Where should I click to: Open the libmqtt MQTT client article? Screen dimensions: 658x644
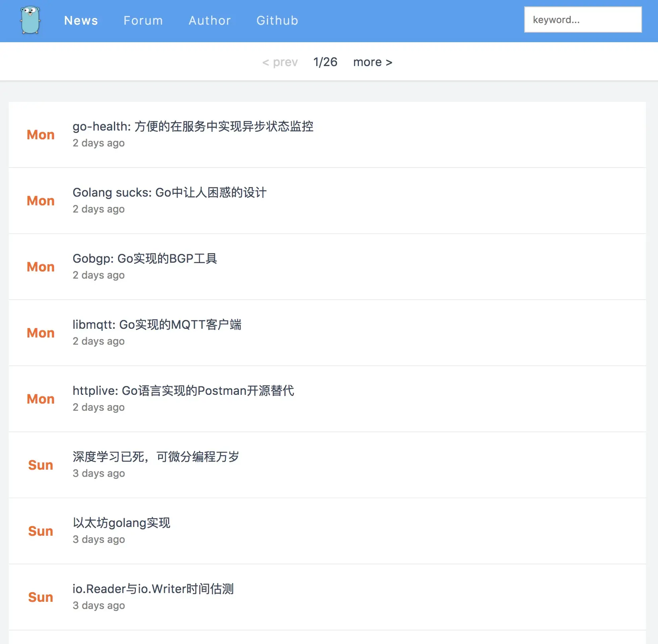157,324
